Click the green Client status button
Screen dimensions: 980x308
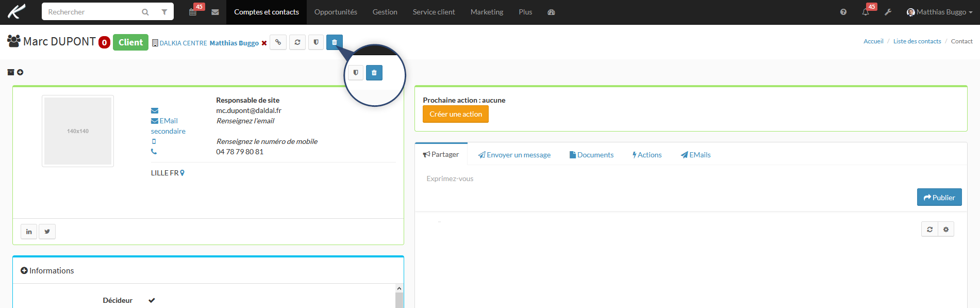(x=130, y=42)
